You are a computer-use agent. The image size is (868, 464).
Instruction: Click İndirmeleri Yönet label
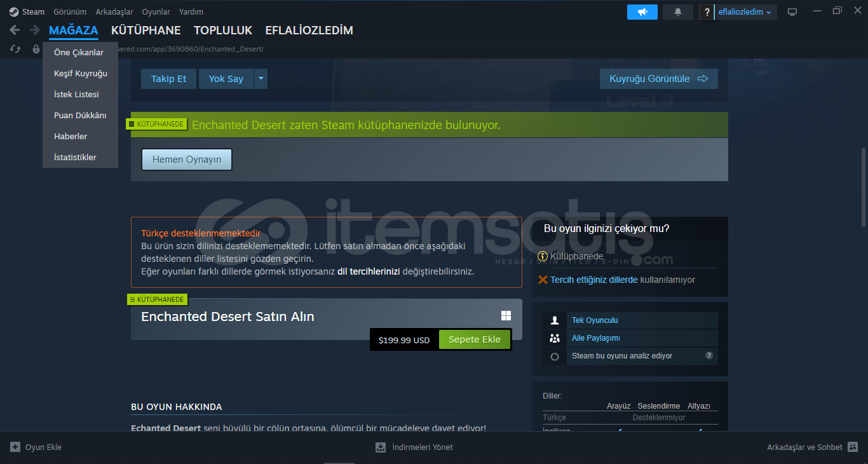[x=423, y=447]
